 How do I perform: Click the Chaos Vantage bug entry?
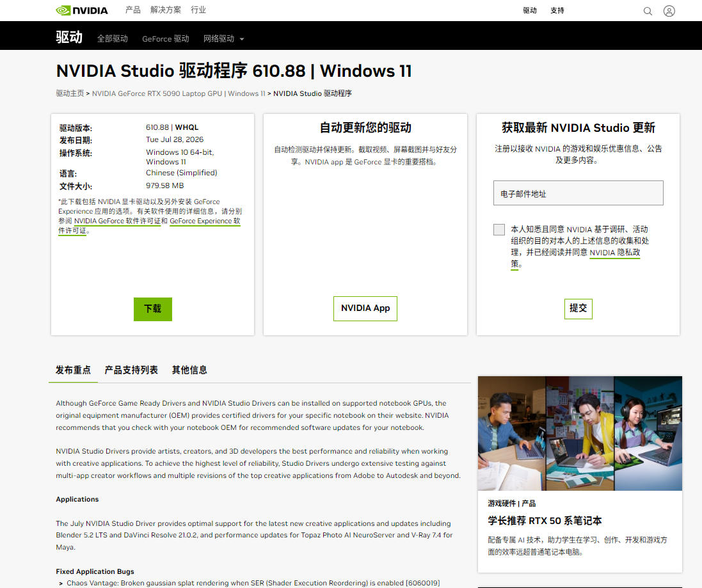pos(253,583)
